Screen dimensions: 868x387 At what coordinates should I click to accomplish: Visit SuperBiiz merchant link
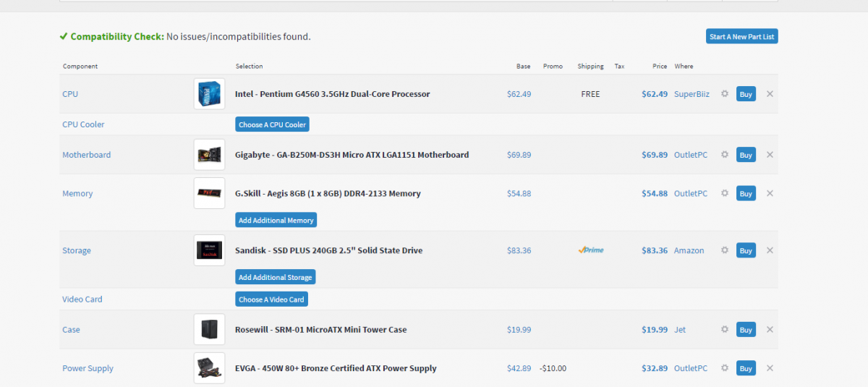(x=692, y=94)
